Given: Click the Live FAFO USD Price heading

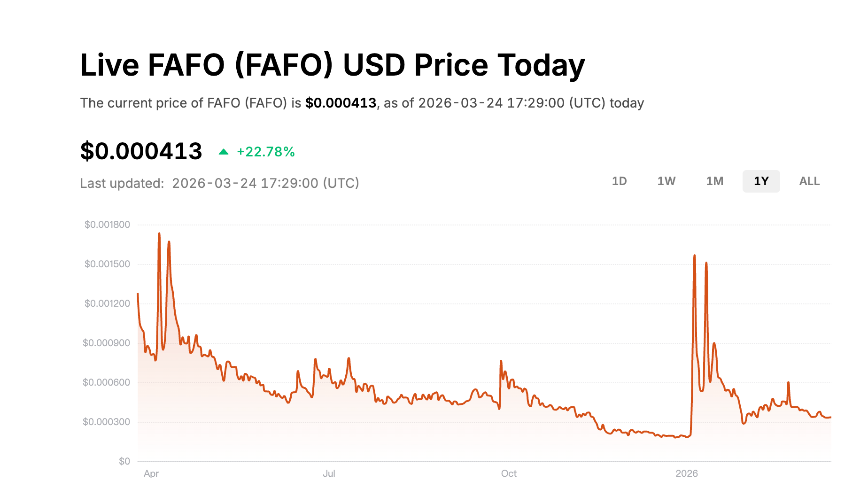Looking at the screenshot, I should 333,65.
